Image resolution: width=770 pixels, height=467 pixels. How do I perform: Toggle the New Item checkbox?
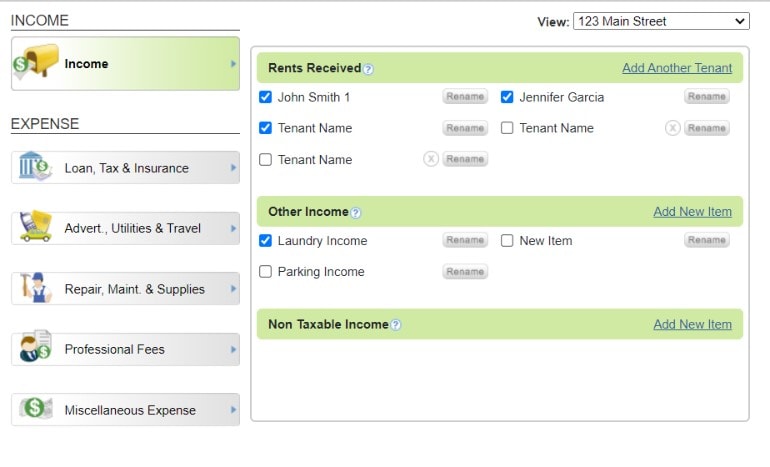(x=507, y=241)
